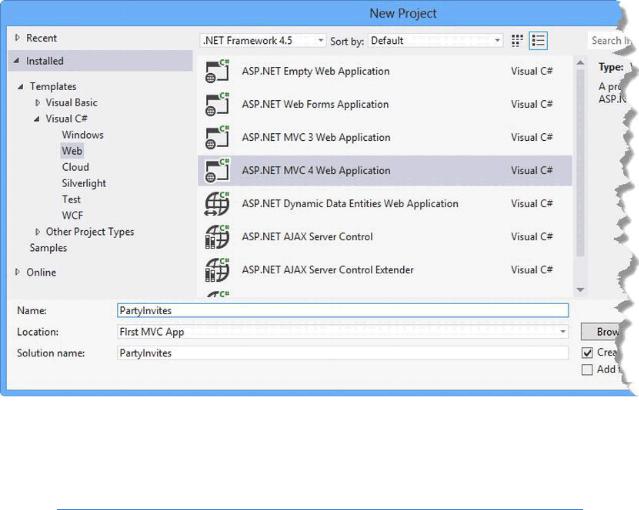639x510 pixels.
Task: Click the AJAX Server Control Extender icon
Action: (x=217, y=269)
